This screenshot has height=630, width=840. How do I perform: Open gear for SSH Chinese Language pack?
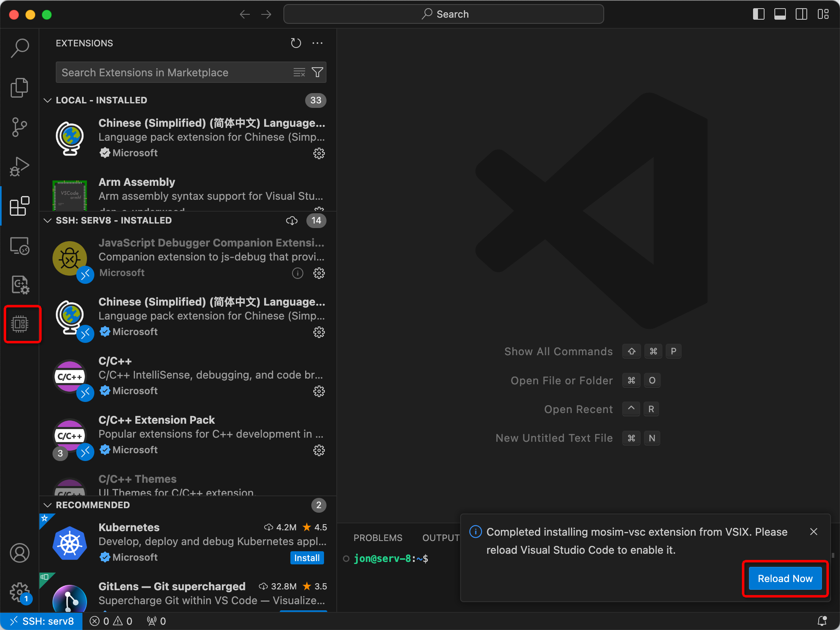pos(319,332)
